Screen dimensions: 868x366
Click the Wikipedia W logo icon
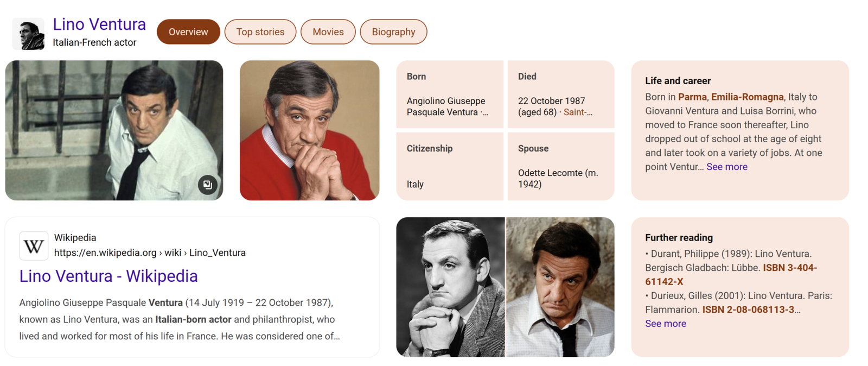coord(34,246)
